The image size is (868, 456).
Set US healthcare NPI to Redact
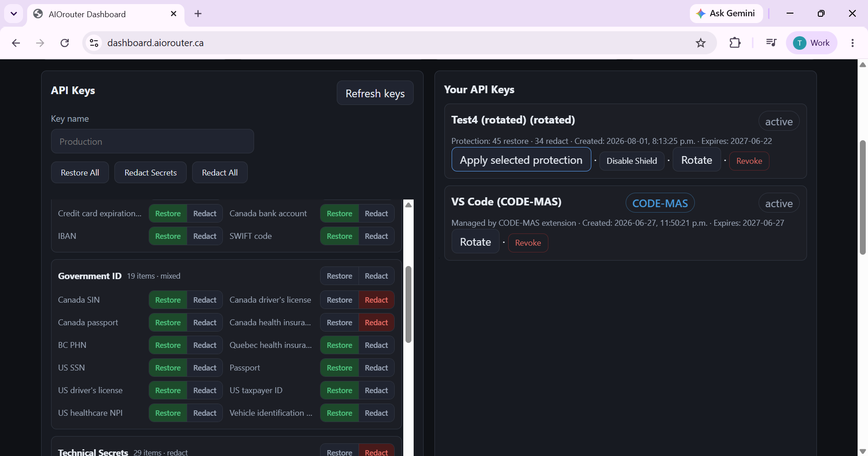[x=205, y=413]
